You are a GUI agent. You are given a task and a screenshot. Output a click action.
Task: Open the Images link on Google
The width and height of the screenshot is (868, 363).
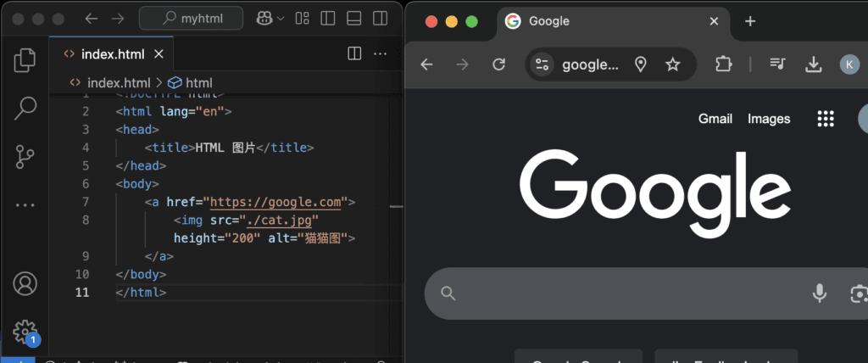click(x=769, y=119)
